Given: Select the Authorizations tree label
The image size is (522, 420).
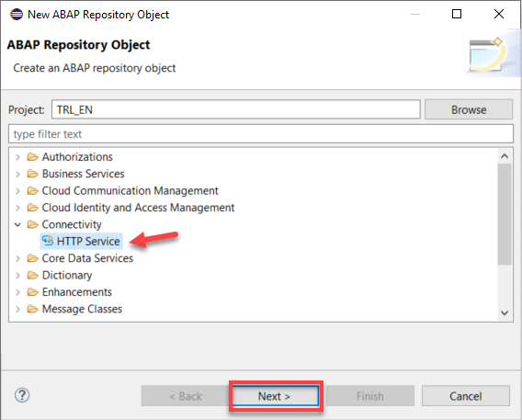Looking at the screenshot, I should (x=77, y=157).
